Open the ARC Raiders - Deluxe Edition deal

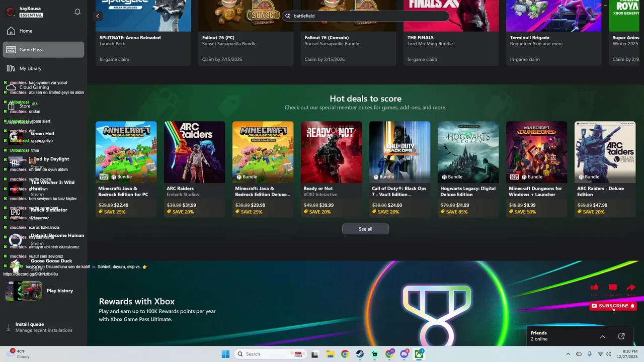(605, 169)
